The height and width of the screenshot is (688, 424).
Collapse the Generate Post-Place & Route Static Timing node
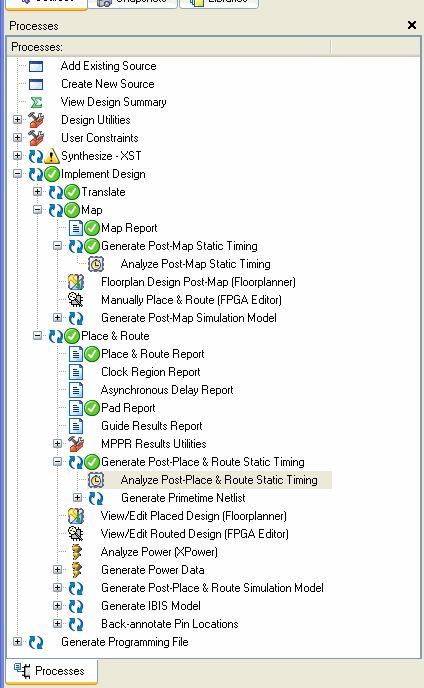click(x=57, y=462)
